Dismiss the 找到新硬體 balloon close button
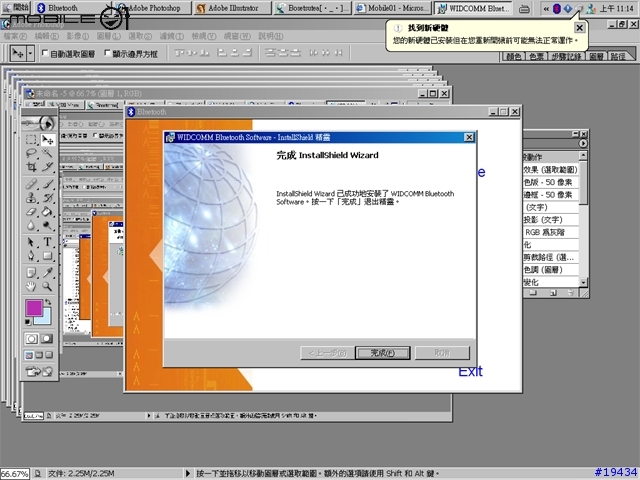640x480 pixels. pyautogui.click(x=579, y=28)
